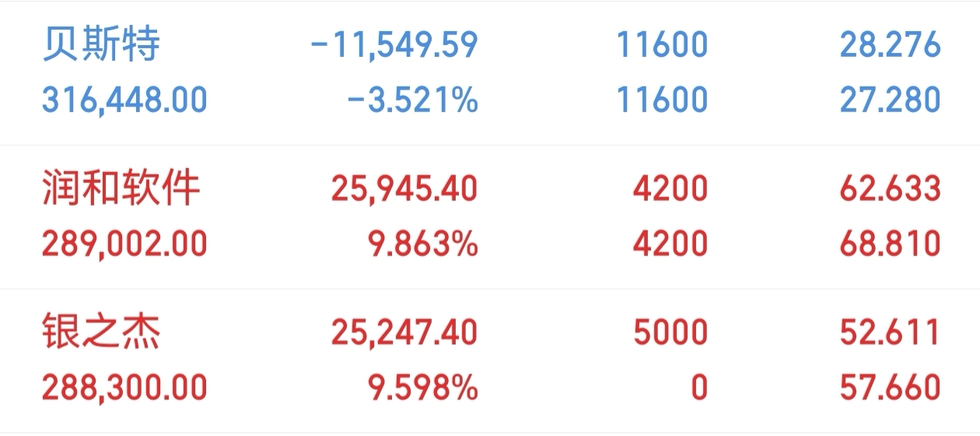The image size is (980, 436).
Task: Select 银之杰 holding quantity 5000
Action: point(670,333)
